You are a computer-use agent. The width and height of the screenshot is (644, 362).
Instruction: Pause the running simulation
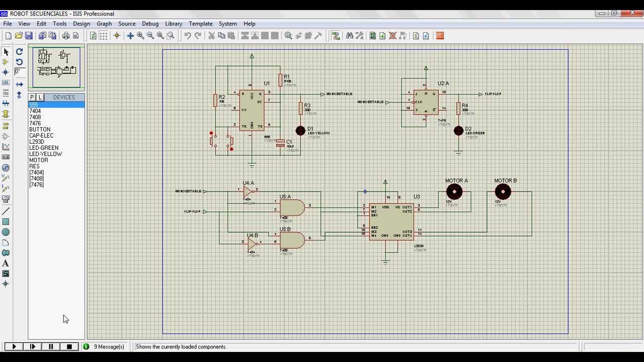(x=51, y=346)
